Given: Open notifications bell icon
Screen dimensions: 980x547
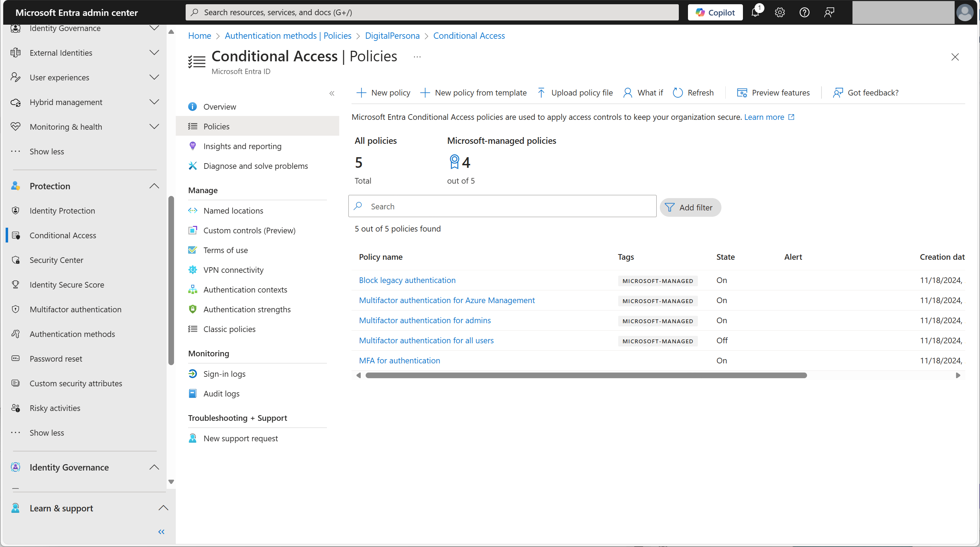Looking at the screenshot, I should pos(756,12).
